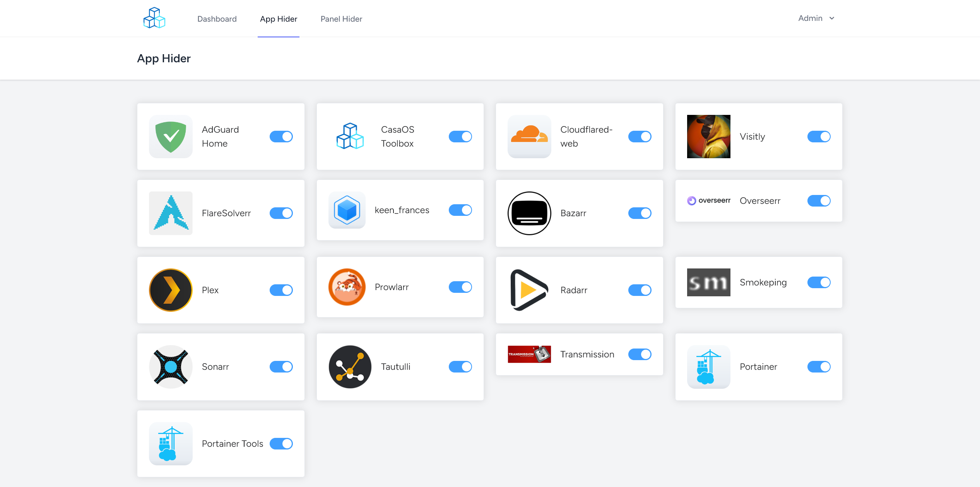Viewport: 980px width, 487px height.
Task: Turn off the Overseerr toggle
Action: point(819,201)
